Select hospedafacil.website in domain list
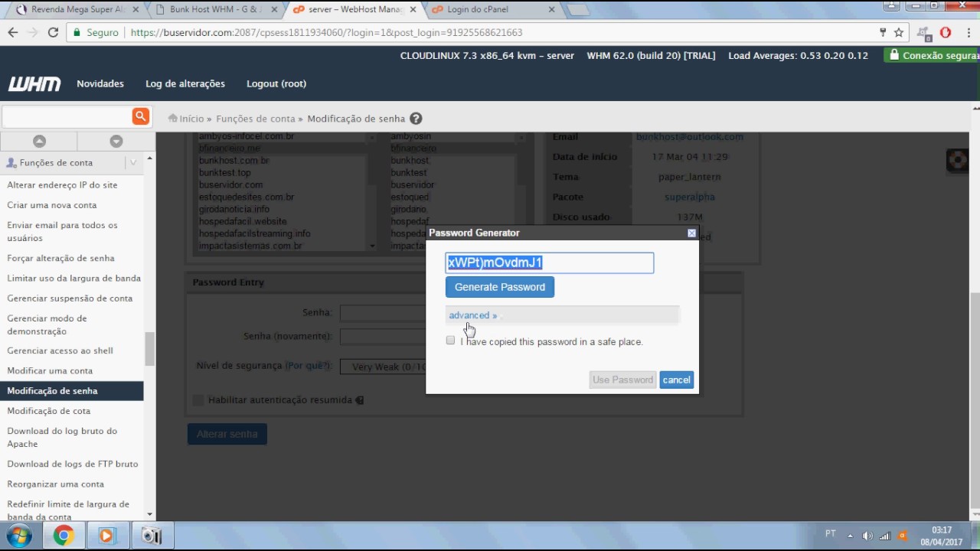 (x=243, y=221)
